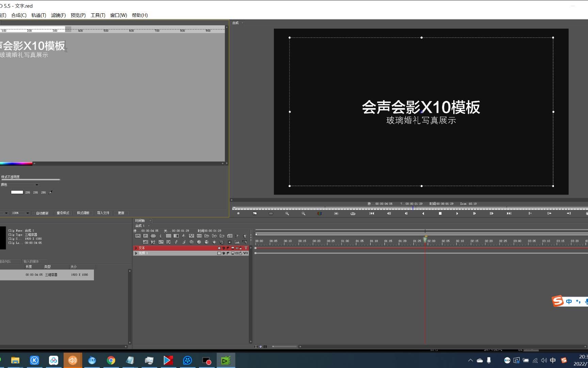
Task: Click the loop playback icon in transport controls
Action: coord(353,213)
